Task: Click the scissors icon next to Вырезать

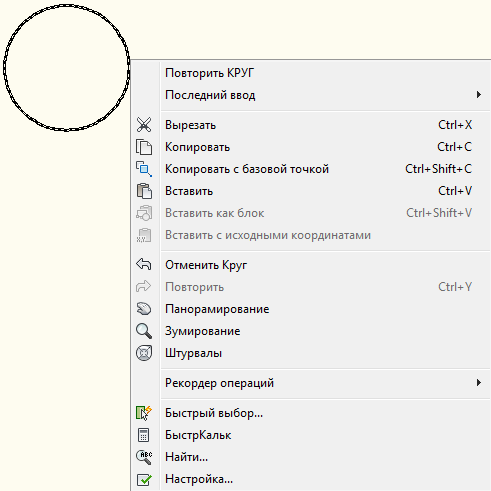Action: (x=144, y=125)
